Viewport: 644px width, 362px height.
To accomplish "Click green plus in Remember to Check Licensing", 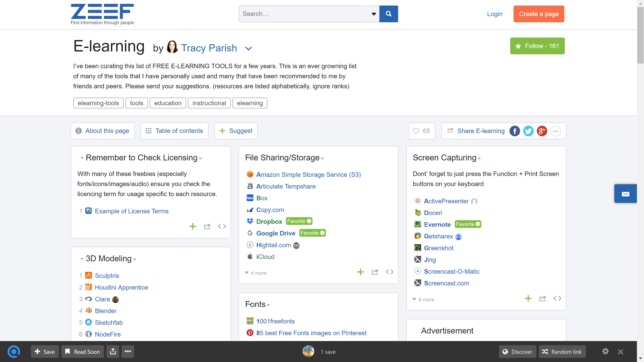I will tap(193, 226).
